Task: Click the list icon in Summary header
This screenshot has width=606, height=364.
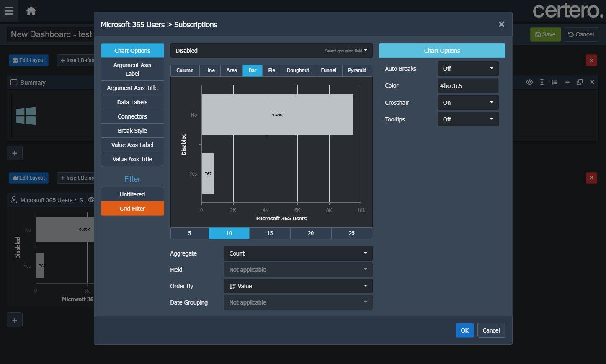Action: click(554, 82)
